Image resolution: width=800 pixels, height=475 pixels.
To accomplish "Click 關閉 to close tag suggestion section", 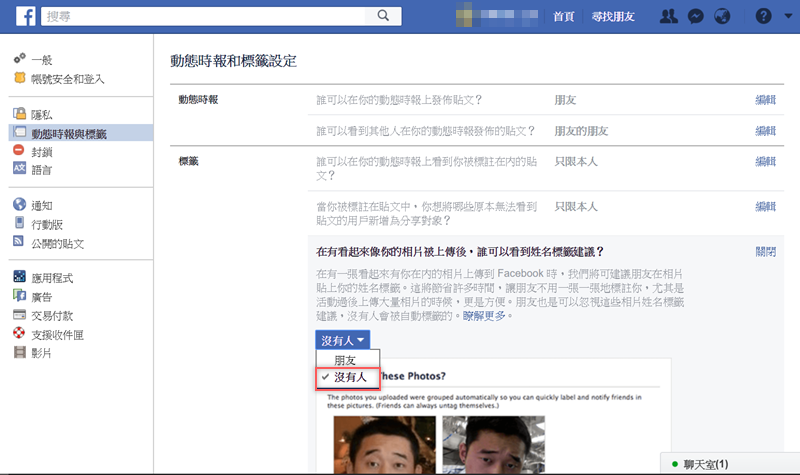I will 765,252.
